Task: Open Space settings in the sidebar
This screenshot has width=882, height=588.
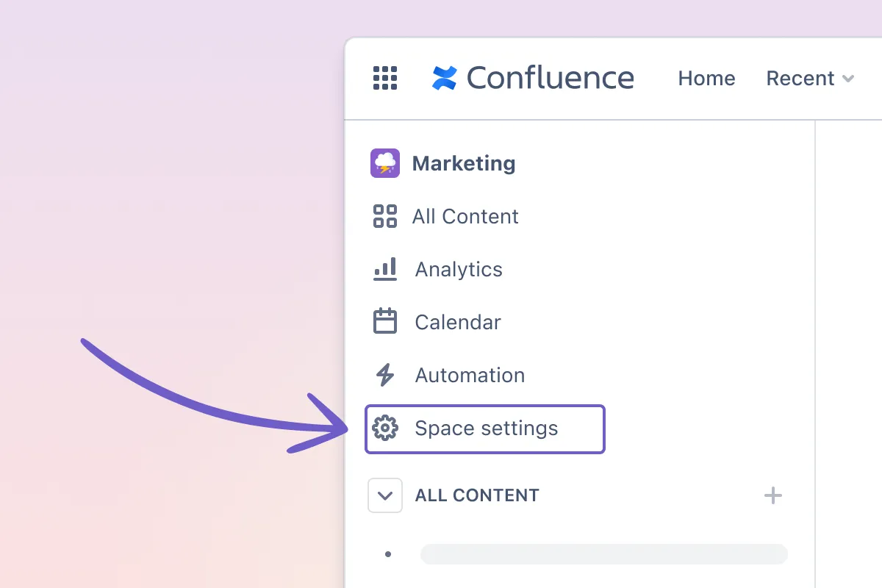Action: [x=485, y=429]
